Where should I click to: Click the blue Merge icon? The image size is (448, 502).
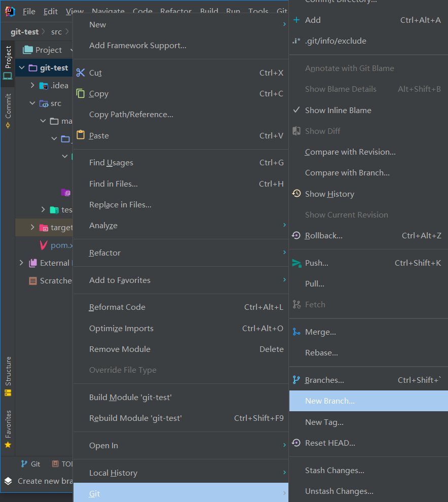click(x=296, y=332)
